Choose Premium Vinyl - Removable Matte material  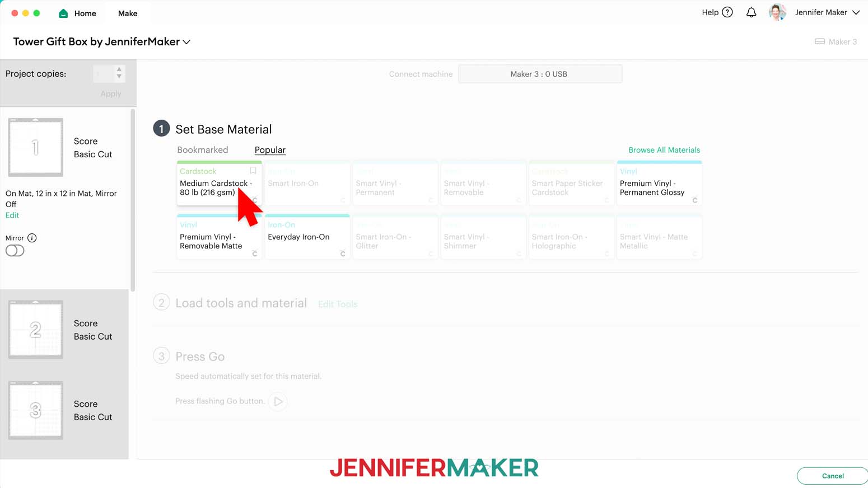[x=220, y=237]
